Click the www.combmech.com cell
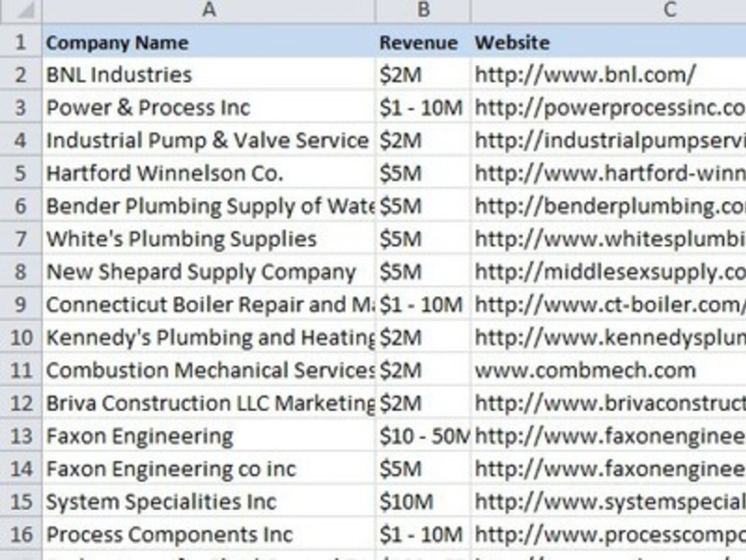This screenshot has width=746, height=560. point(609,370)
